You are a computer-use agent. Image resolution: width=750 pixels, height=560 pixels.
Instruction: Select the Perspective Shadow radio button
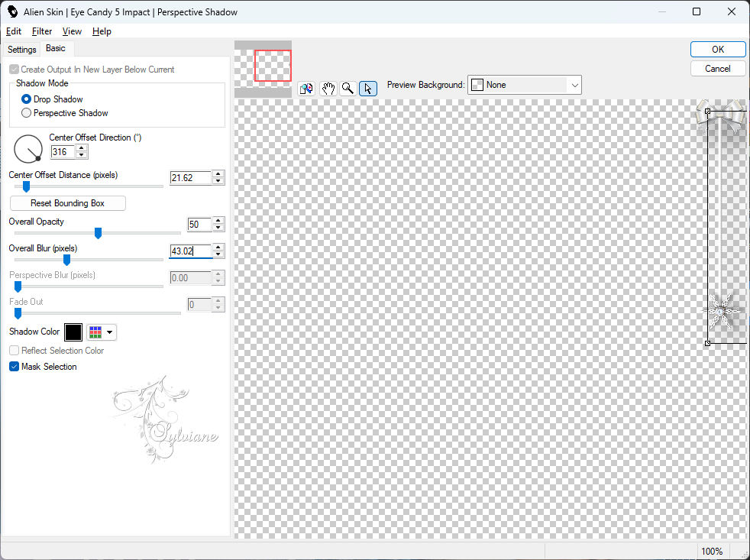(26, 113)
